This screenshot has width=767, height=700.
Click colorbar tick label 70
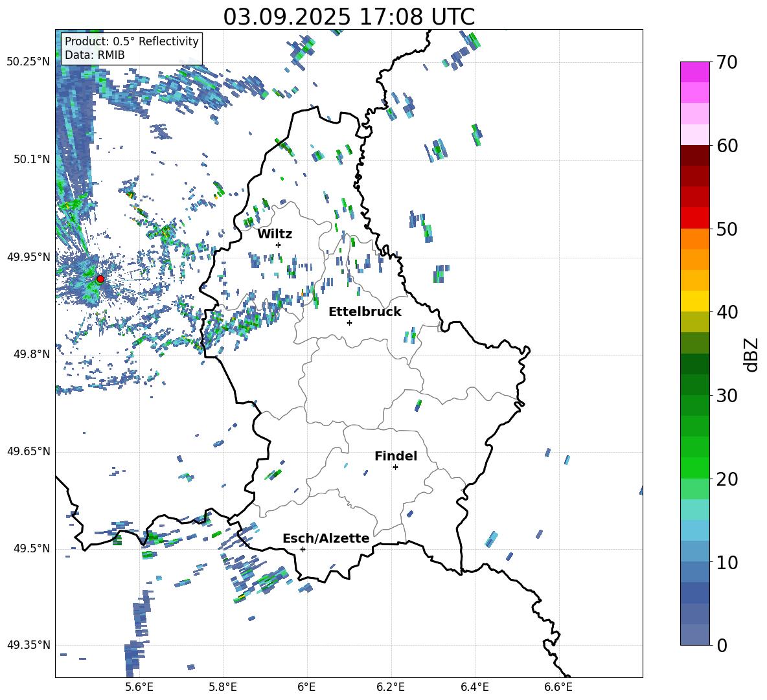tap(726, 62)
